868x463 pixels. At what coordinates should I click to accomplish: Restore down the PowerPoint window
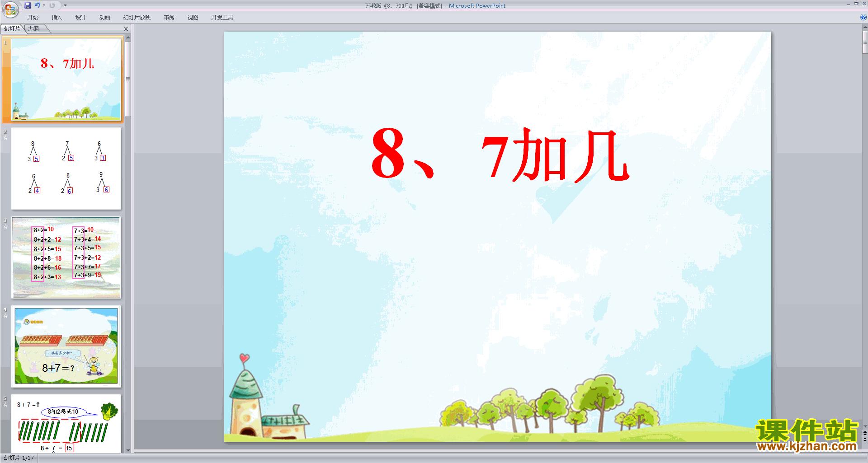(856, 4)
